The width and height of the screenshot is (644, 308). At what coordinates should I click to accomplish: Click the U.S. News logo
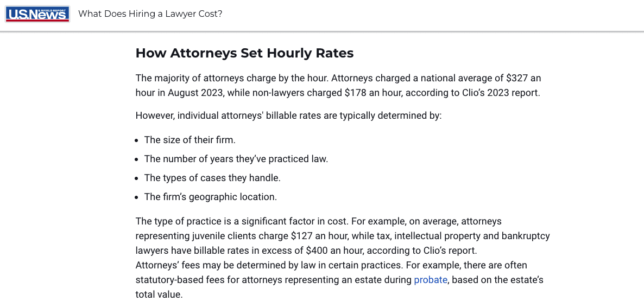[x=37, y=14]
